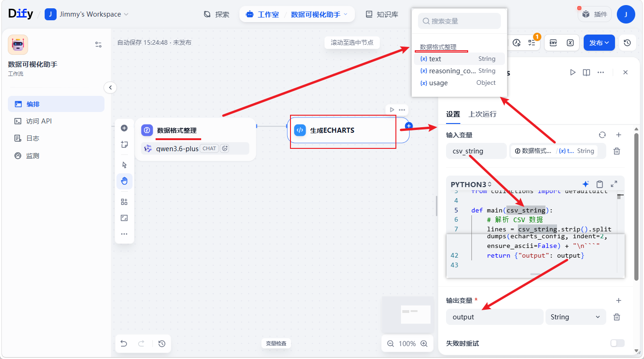Open app settings icon beside the robot avatar
The image size is (644, 359).
(99, 45)
